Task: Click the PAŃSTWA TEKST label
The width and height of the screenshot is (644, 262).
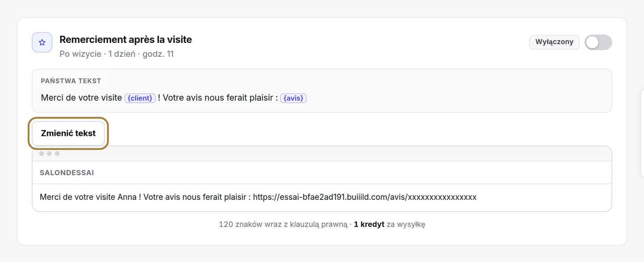Action: point(71,81)
